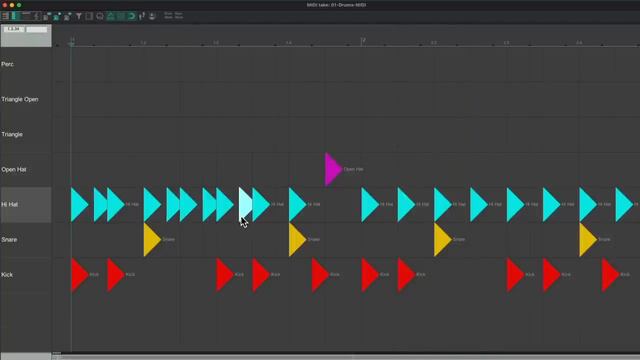
Task: Click the round speech-bubble toolbar icon
Action: pos(100,16)
